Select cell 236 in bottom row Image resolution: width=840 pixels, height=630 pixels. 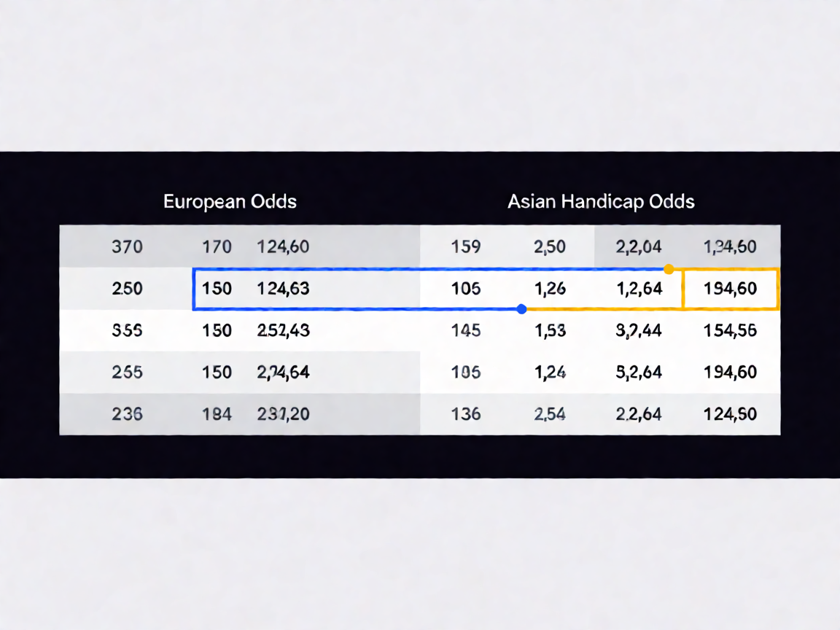coord(127,414)
